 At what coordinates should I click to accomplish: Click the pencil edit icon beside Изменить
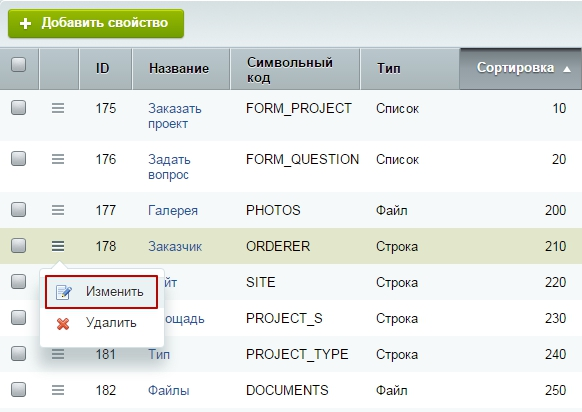[63, 292]
